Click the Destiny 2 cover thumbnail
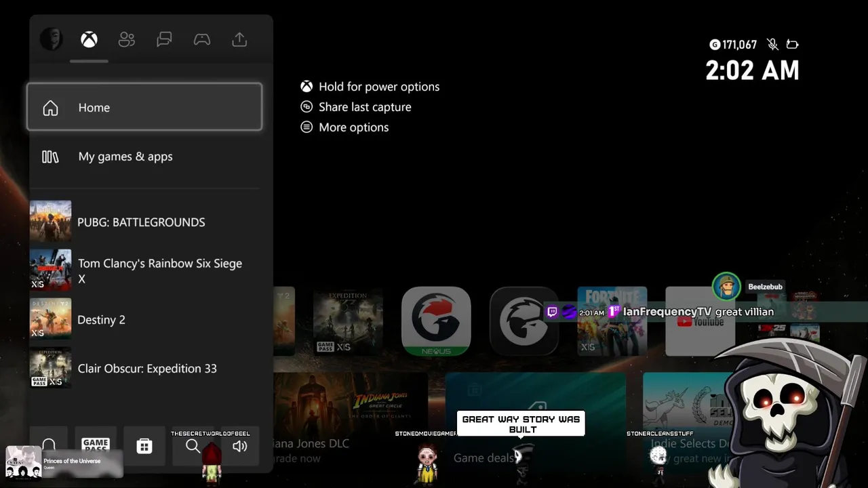 point(50,319)
